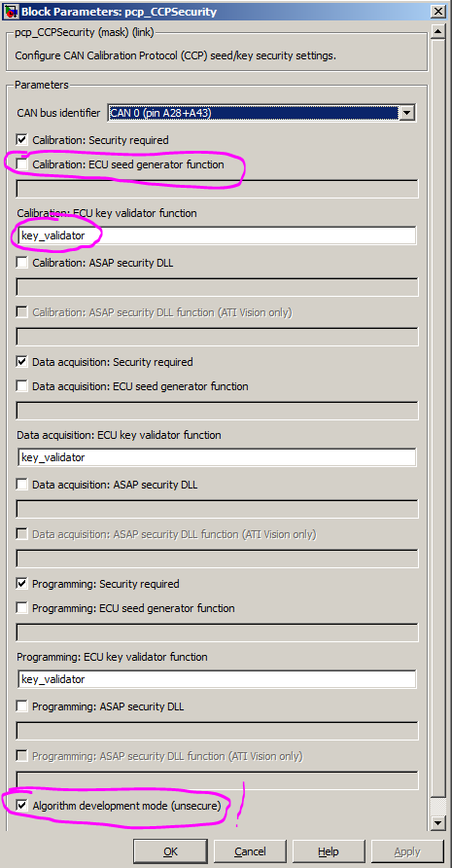Click 'pcp_CCPSecurity (mask) (link)' group label
The image size is (452, 868).
(x=85, y=33)
